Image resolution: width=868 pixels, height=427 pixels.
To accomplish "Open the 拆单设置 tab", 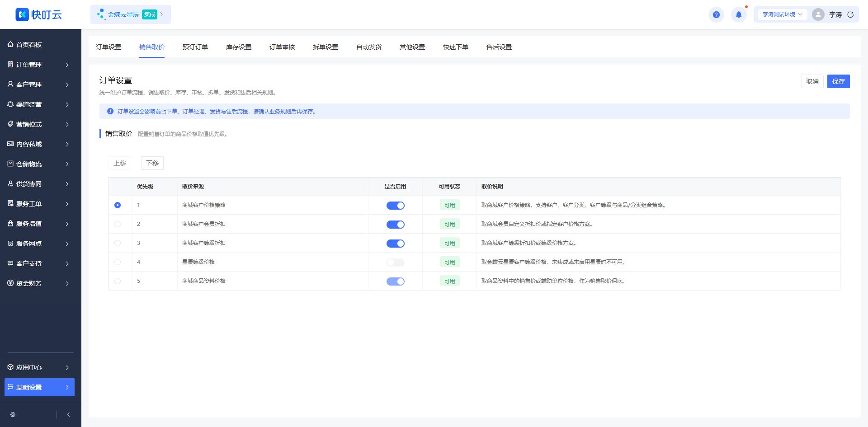I will 325,47.
